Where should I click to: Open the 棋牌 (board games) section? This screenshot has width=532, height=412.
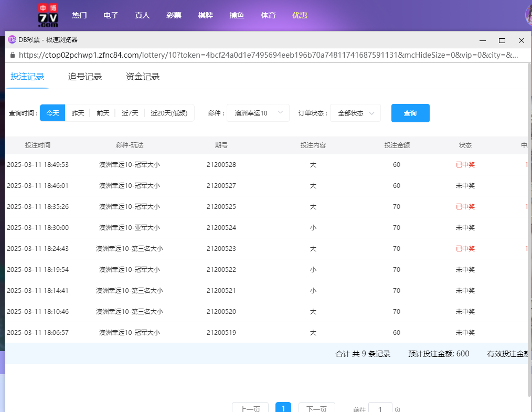pos(205,15)
